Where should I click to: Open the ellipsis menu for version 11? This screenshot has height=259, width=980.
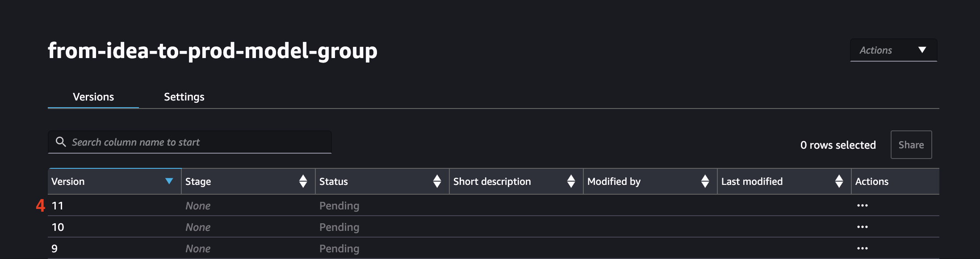click(x=862, y=205)
